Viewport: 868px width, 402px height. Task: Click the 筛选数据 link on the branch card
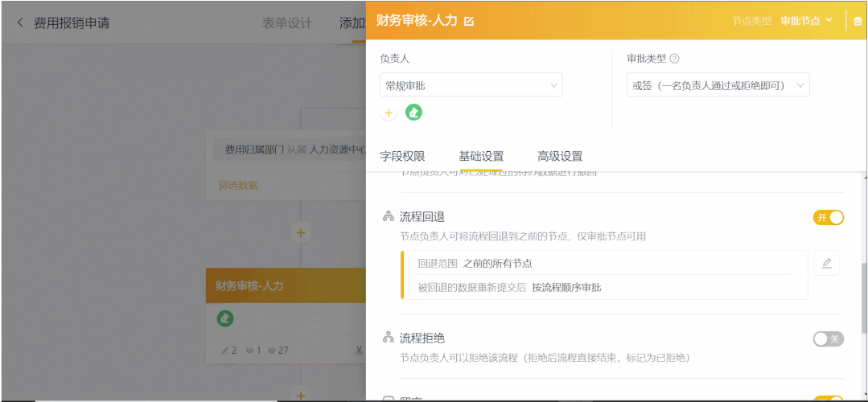[x=238, y=185]
